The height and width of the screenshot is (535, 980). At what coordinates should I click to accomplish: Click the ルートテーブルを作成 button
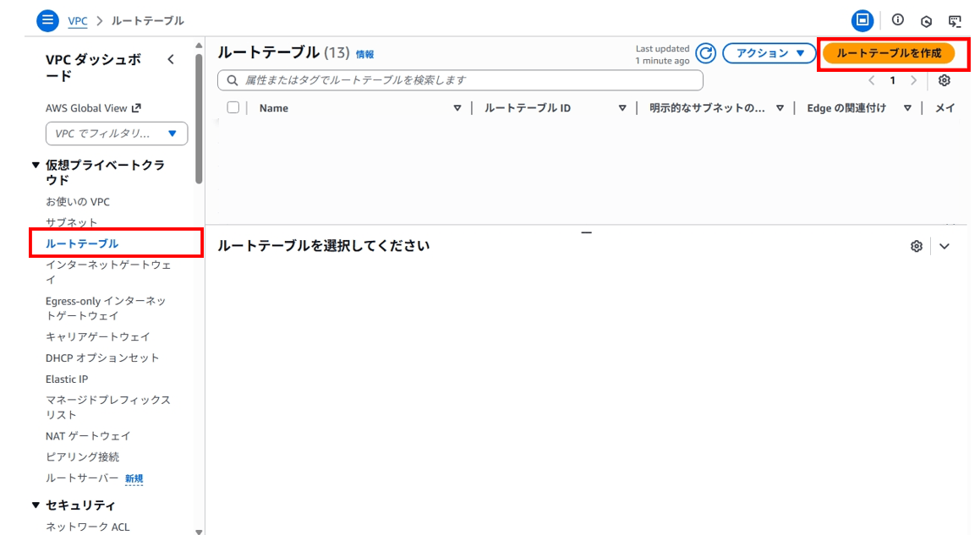[888, 53]
